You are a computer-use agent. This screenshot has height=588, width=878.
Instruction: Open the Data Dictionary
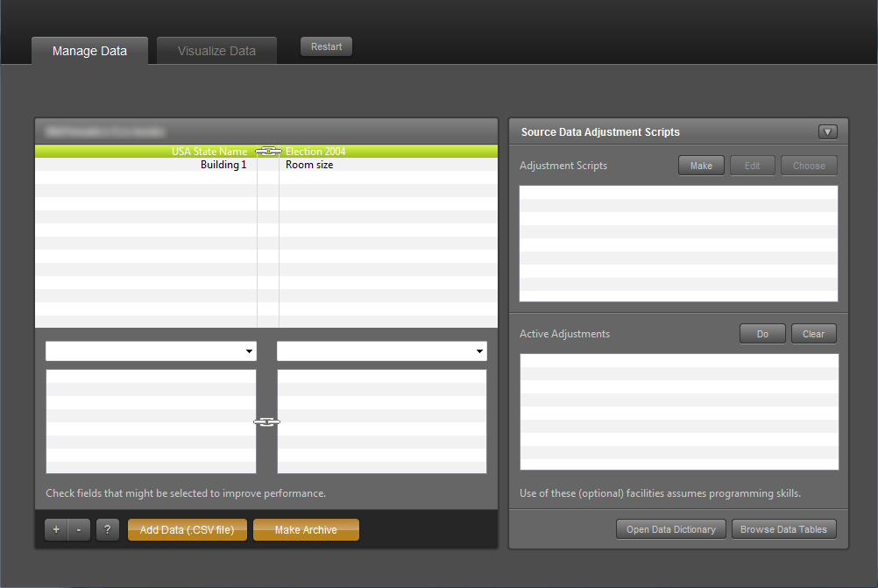click(x=671, y=529)
